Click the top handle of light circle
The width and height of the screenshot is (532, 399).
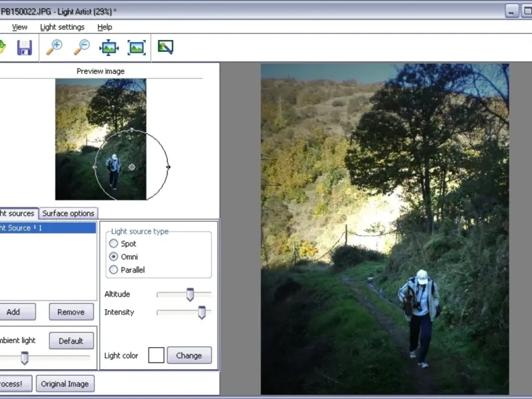pos(132,130)
